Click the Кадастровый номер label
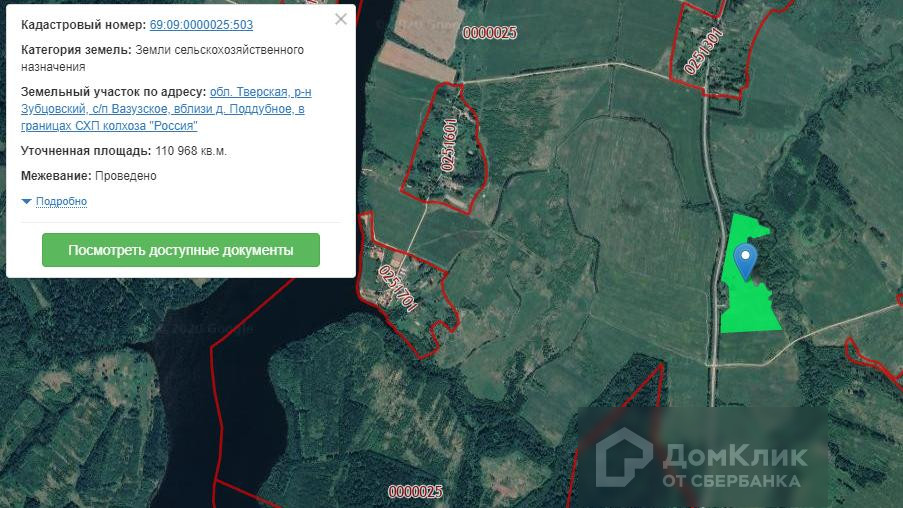Screen dimensions: 903x508 tap(83, 24)
